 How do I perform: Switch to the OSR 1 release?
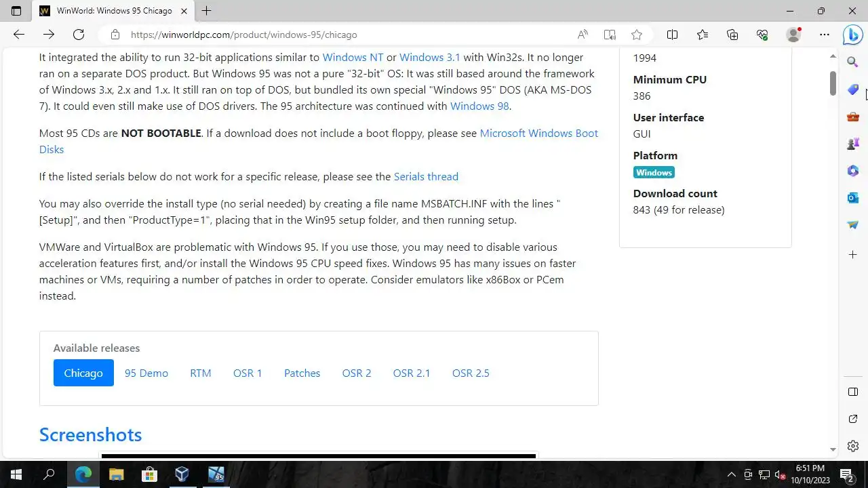tap(248, 373)
